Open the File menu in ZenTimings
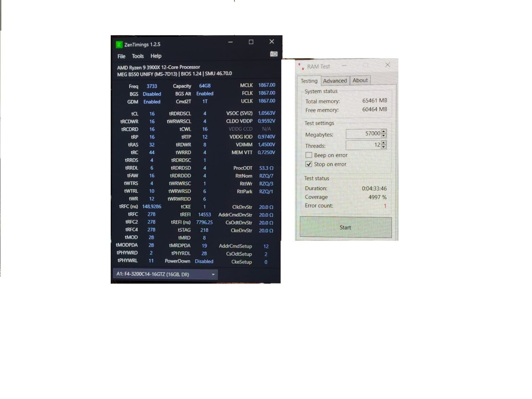The image size is (532, 399). [121, 56]
